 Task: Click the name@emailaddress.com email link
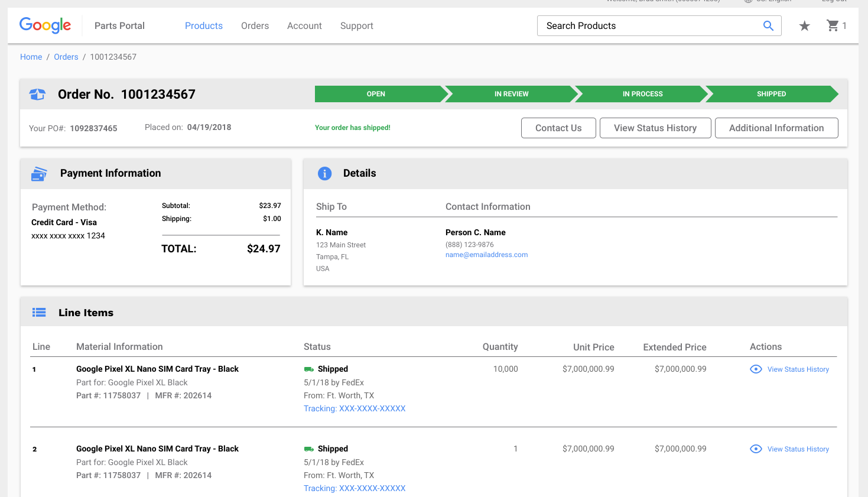coord(486,255)
